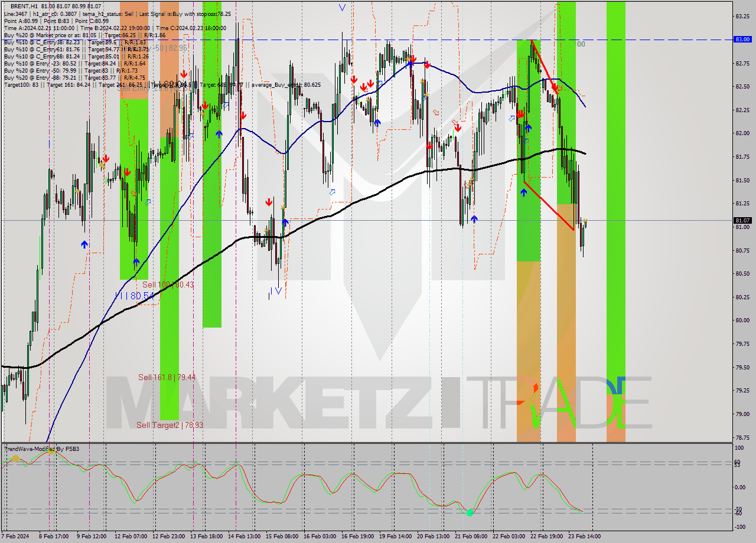Click the 'TrendWave-Modified By FSB3' indicator label

tap(42, 449)
